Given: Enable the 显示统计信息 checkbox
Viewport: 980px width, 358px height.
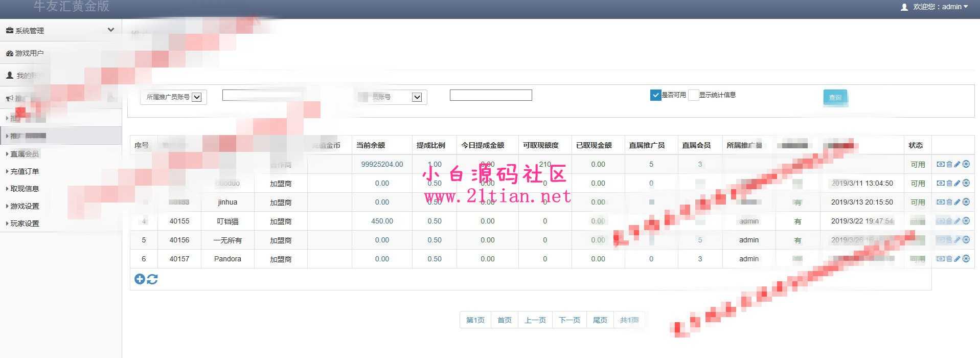Looking at the screenshot, I should click(x=694, y=95).
